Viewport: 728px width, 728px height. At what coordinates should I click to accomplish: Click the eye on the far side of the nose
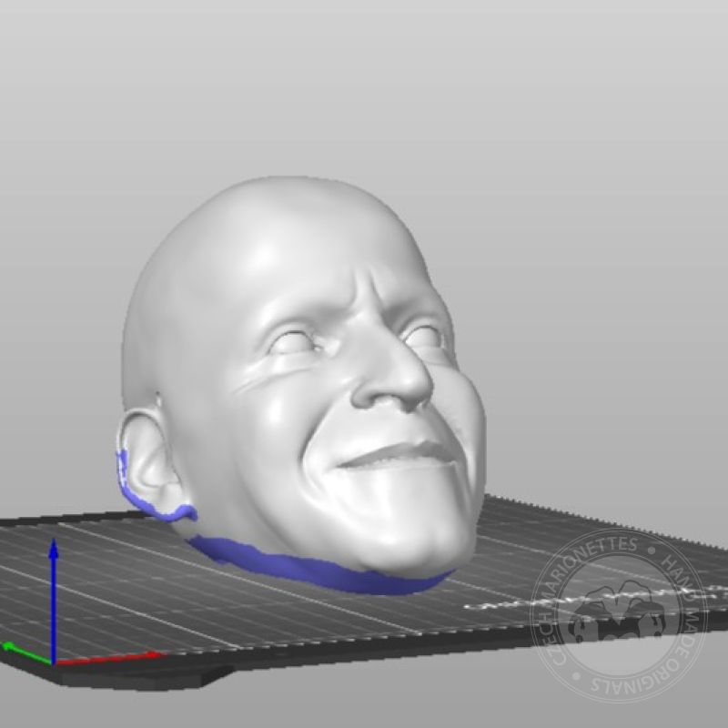tap(425, 336)
